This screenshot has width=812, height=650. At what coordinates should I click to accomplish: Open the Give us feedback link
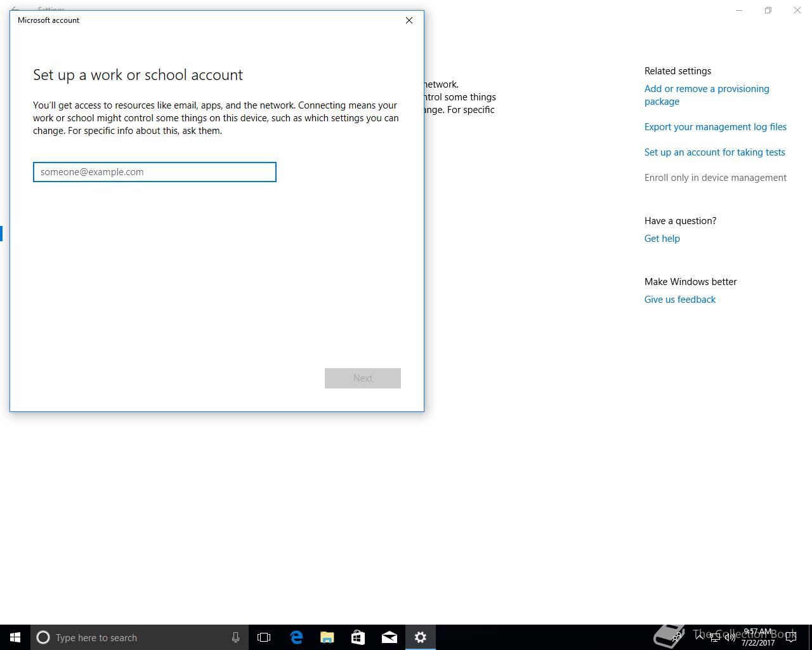[x=680, y=300]
